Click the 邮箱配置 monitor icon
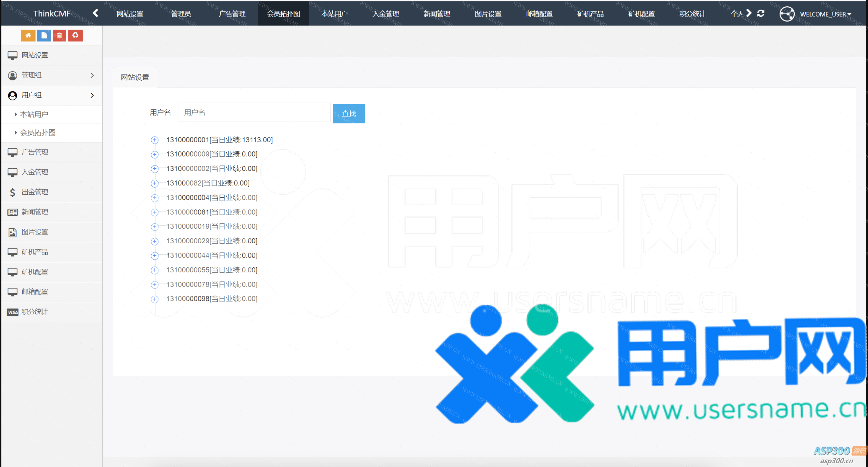Image resolution: width=868 pixels, height=467 pixels. coord(13,292)
